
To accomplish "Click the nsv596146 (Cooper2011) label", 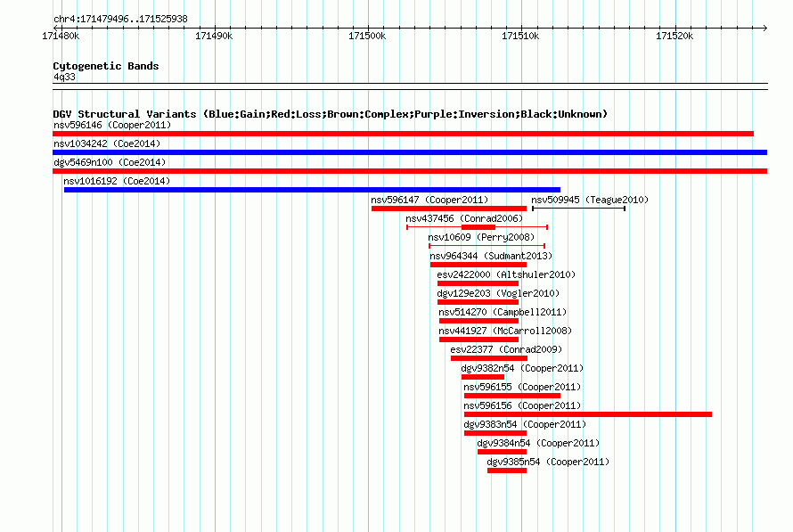I will (x=112, y=125).
